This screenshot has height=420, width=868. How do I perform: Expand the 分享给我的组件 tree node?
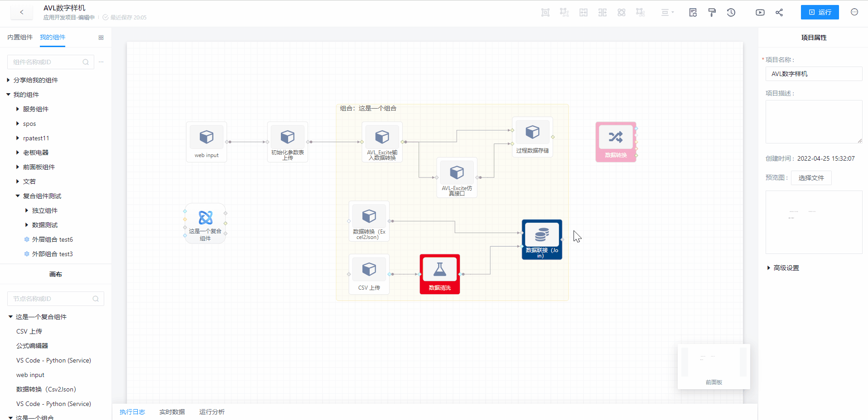pos(8,80)
